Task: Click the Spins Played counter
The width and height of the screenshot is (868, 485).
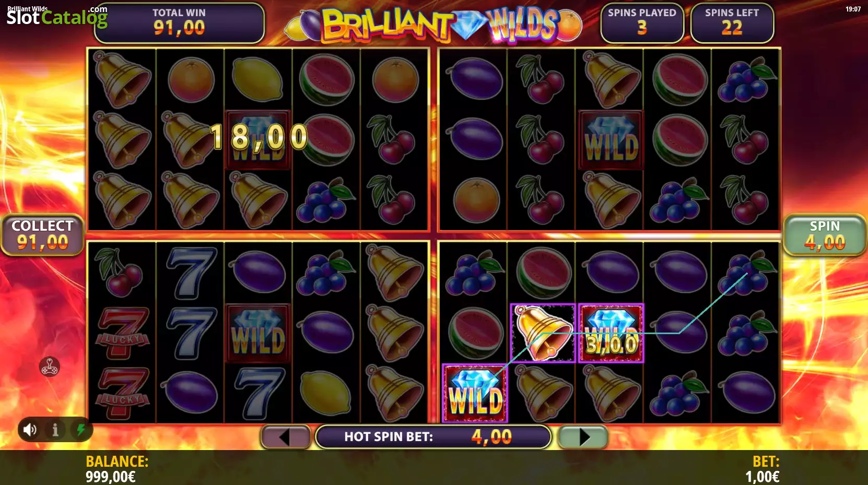Action: 642,23
